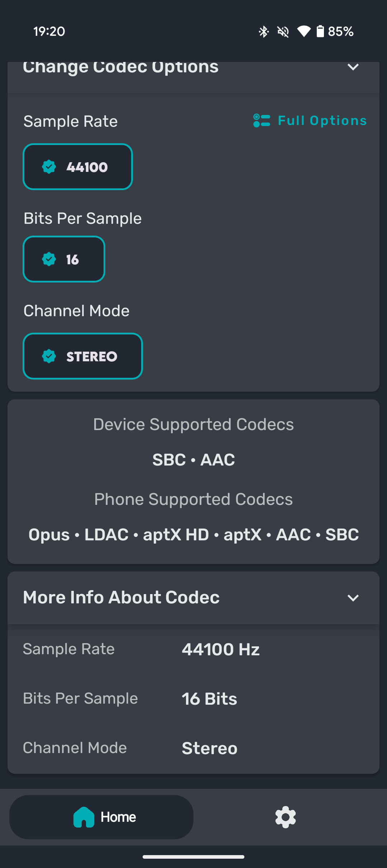Screen dimensions: 387x868
Task: Open settings via the gear icon
Action: [286, 817]
